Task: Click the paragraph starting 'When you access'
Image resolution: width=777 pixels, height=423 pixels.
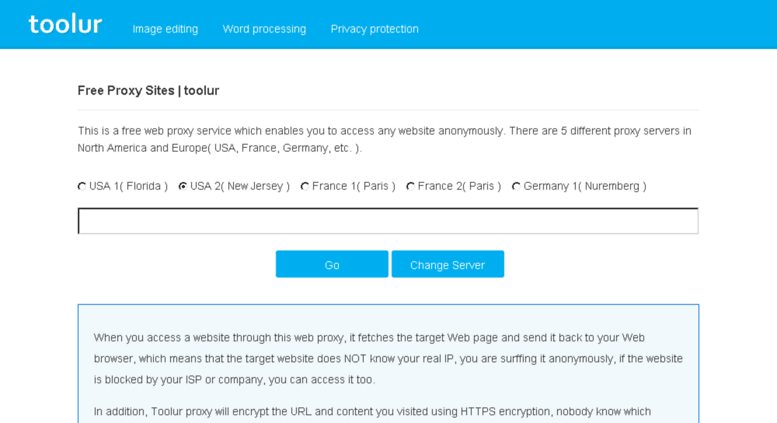Action: pyautogui.click(x=388, y=359)
